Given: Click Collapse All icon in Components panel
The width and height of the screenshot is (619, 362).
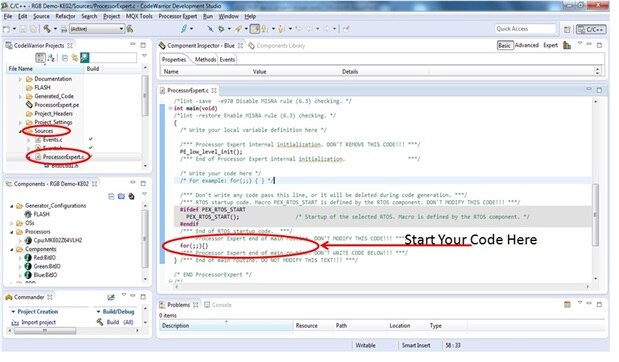Looking at the screenshot, I should pyautogui.click(x=111, y=196).
